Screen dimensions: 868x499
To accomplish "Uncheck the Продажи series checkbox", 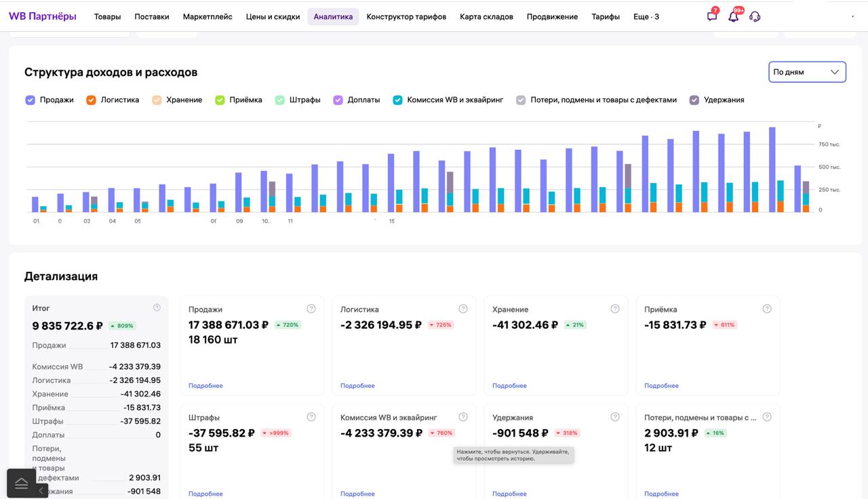I will [x=30, y=100].
